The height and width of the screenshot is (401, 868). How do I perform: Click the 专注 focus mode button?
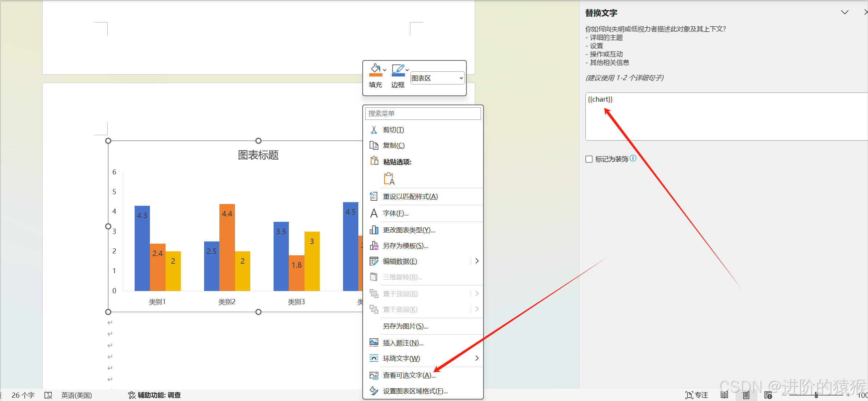pyautogui.click(x=696, y=395)
